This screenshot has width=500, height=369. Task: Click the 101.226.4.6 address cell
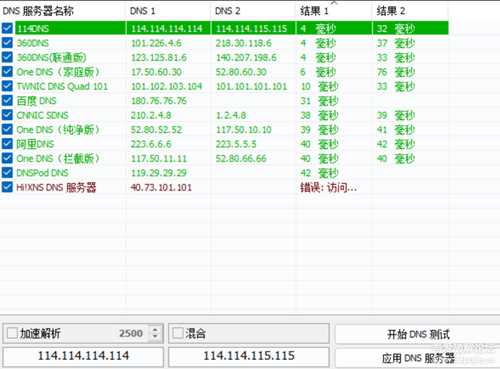[x=156, y=43]
